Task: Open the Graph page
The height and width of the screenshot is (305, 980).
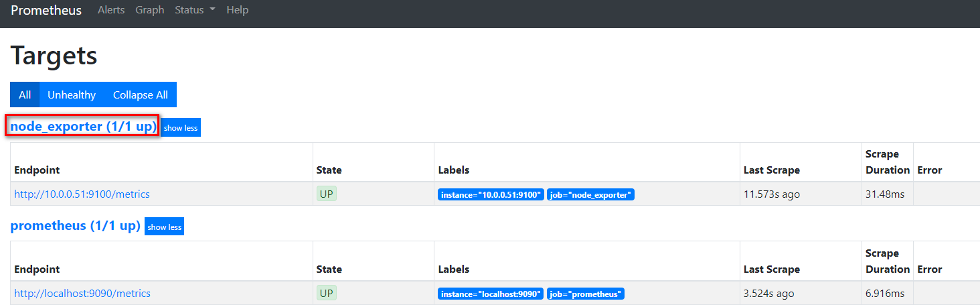Action: [x=149, y=10]
